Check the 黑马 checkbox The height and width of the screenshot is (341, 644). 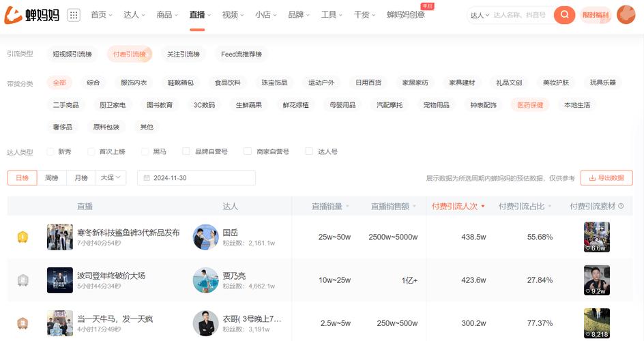(145, 151)
